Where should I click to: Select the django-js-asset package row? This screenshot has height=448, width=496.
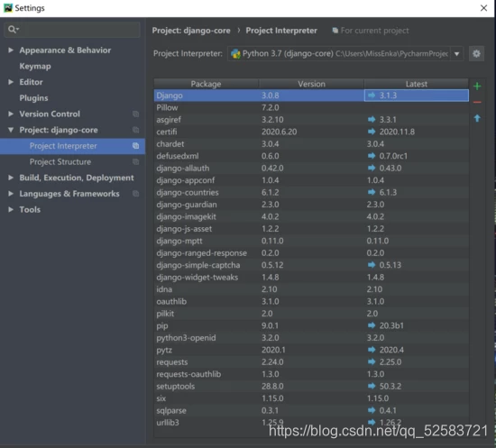click(x=311, y=229)
